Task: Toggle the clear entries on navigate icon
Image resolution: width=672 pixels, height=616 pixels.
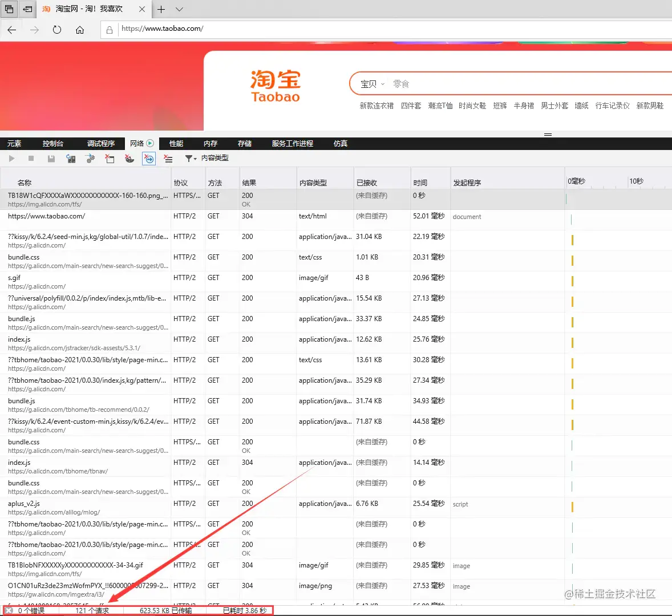Action: (149, 159)
